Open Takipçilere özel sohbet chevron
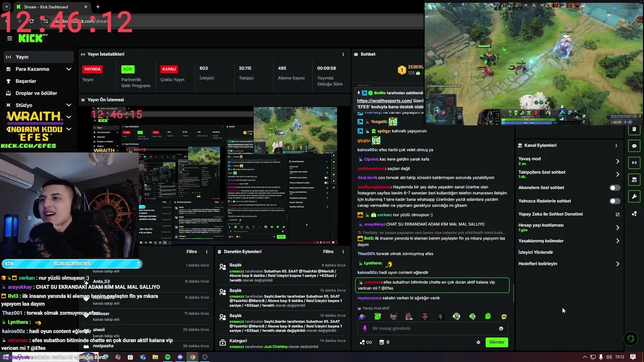This screenshot has height=362, width=644. point(617,174)
